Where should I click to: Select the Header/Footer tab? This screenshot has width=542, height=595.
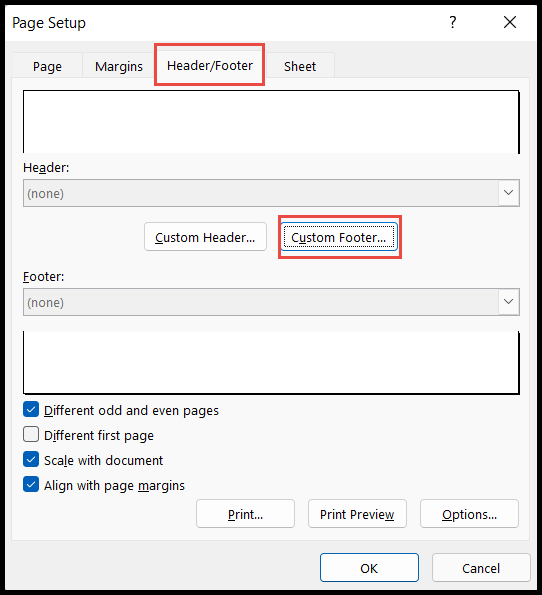click(x=210, y=65)
